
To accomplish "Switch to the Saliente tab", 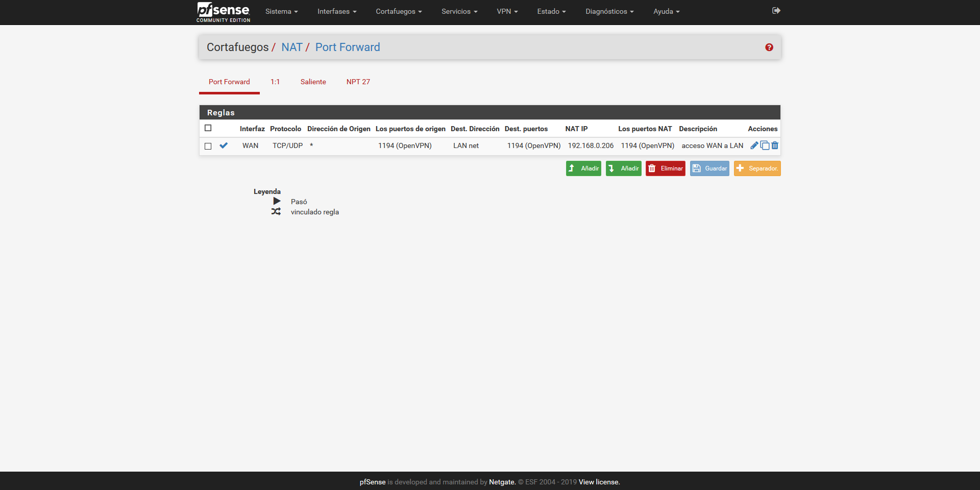I will [x=313, y=82].
